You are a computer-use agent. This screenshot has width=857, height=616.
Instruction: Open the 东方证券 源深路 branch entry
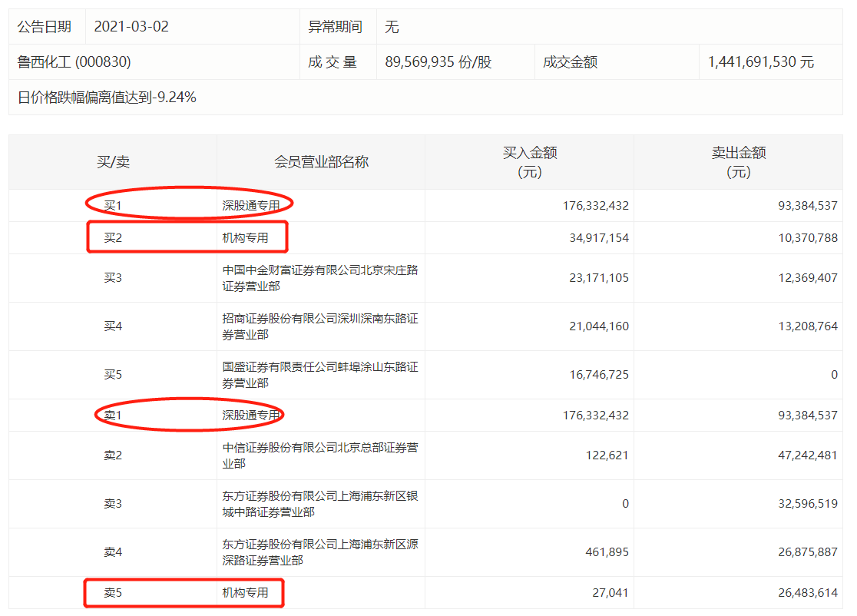tap(319, 552)
